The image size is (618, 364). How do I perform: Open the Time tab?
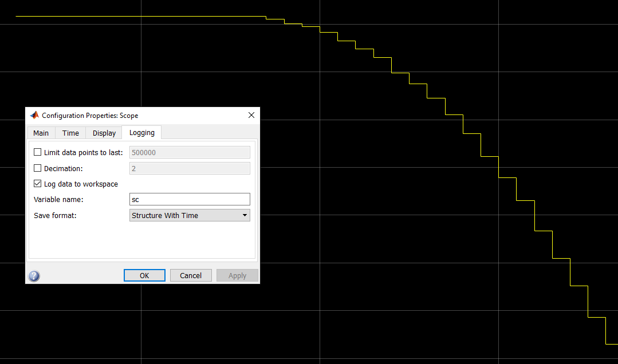[70, 133]
